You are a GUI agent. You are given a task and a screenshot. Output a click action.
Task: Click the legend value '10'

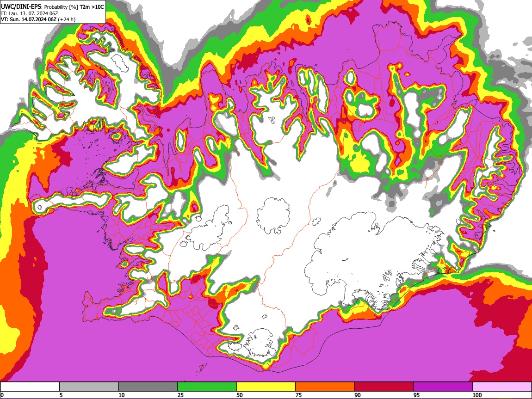coord(122,395)
